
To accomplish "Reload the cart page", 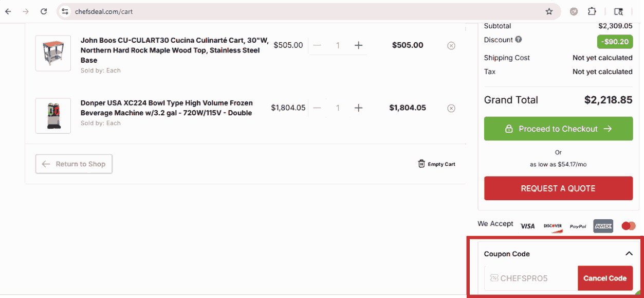I will point(44,11).
